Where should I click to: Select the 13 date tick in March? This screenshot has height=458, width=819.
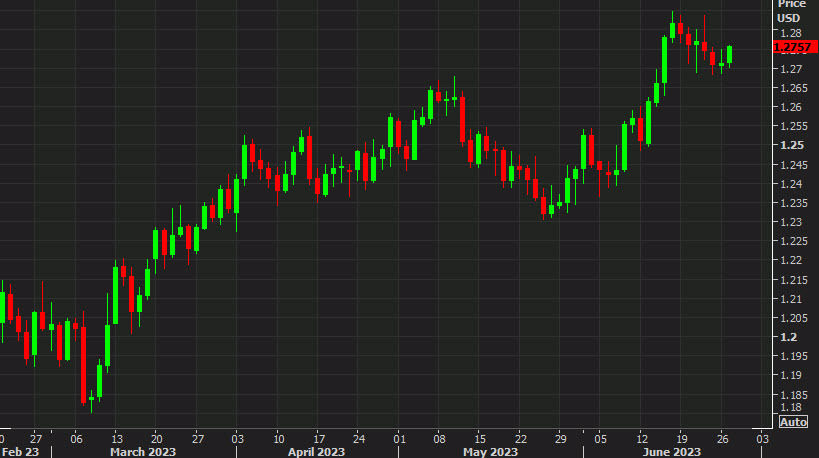tap(116, 439)
